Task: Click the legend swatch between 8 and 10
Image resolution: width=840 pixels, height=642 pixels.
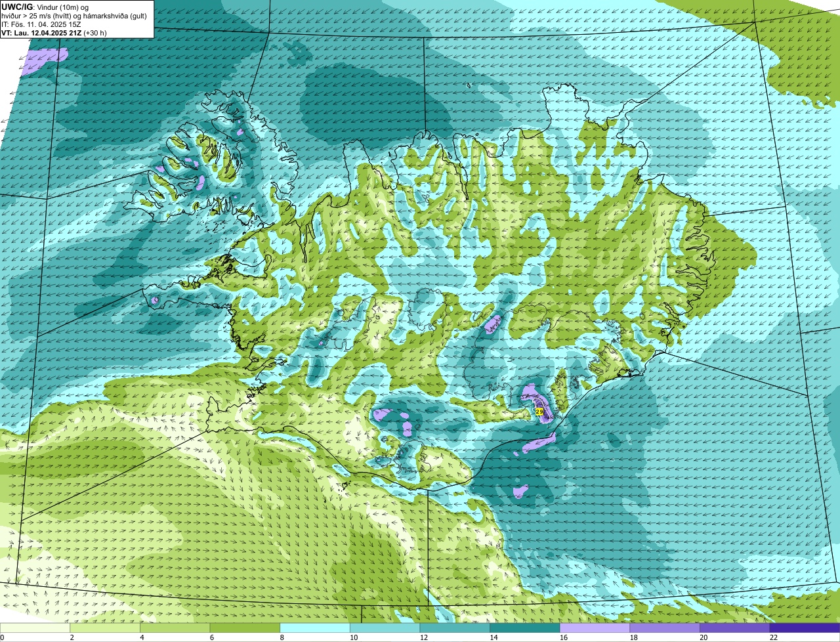Action: pyautogui.click(x=315, y=628)
